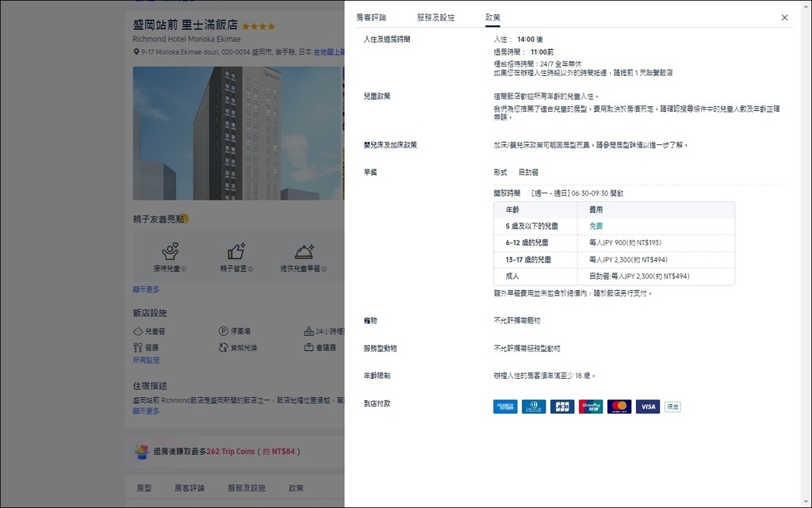Go to bottom 政策 page tab
Viewport: 812px width, 508px height.
pyautogui.click(x=296, y=488)
